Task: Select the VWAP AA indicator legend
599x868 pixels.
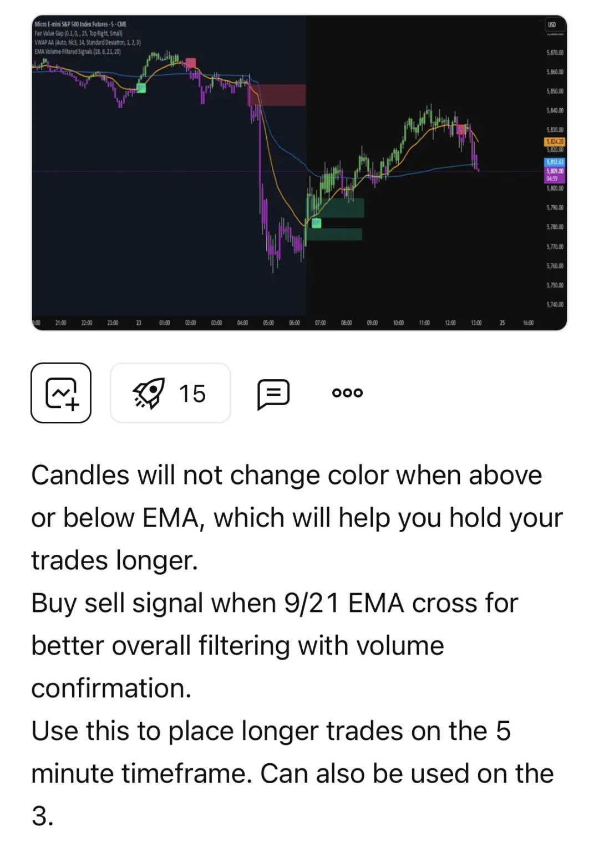Action: click(88, 42)
